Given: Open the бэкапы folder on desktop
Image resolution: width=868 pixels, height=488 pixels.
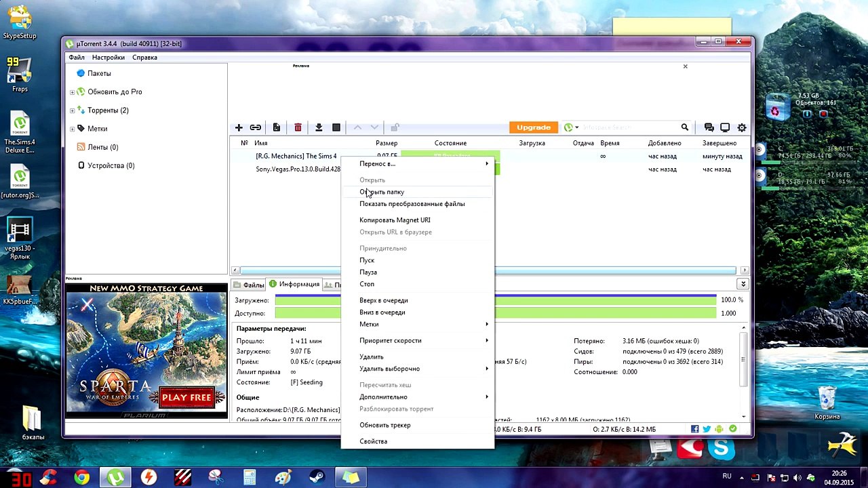Looking at the screenshot, I should click(x=33, y=423).
